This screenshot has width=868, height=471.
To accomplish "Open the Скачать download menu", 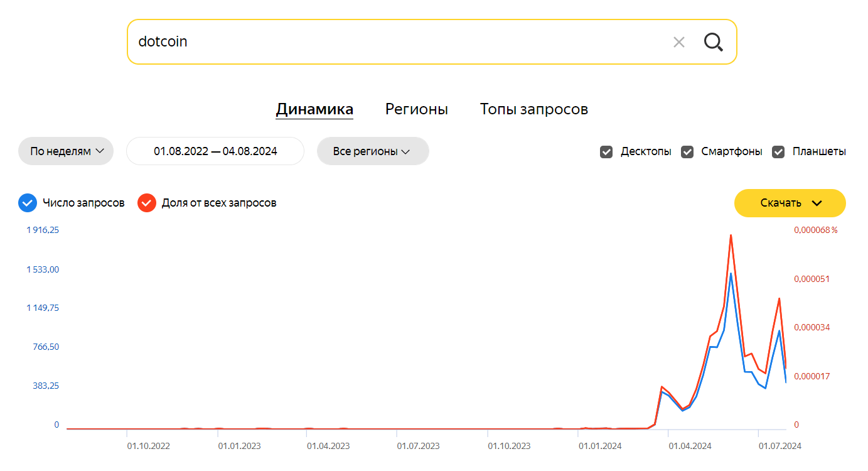I will [790, 203].
